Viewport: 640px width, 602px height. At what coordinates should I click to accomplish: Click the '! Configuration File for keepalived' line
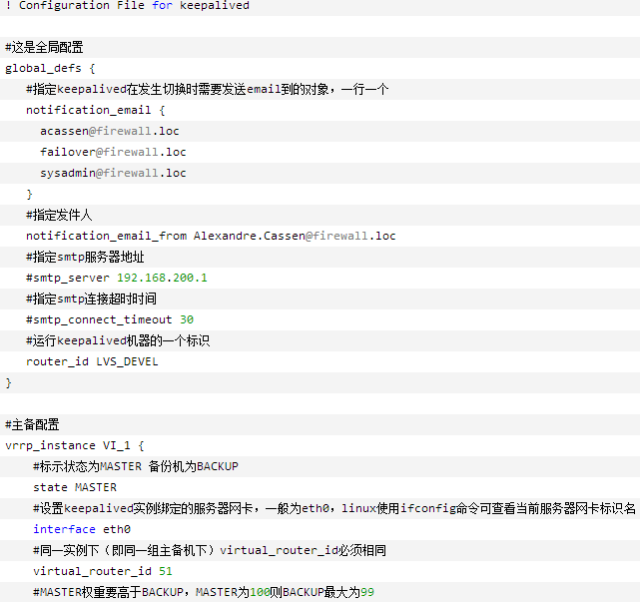click(x=127, y=6)
